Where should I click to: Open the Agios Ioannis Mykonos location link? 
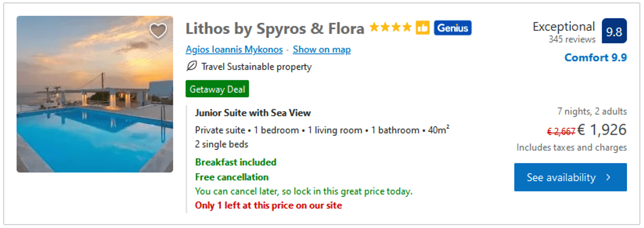pos(234,50)
